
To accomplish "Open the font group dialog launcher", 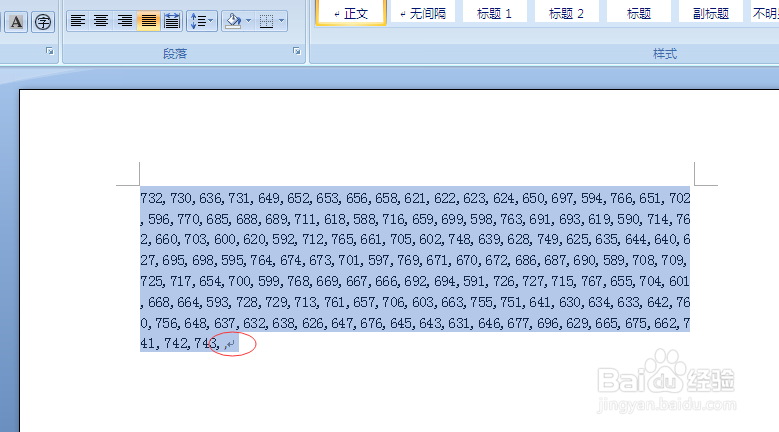I will pos(50,51).
